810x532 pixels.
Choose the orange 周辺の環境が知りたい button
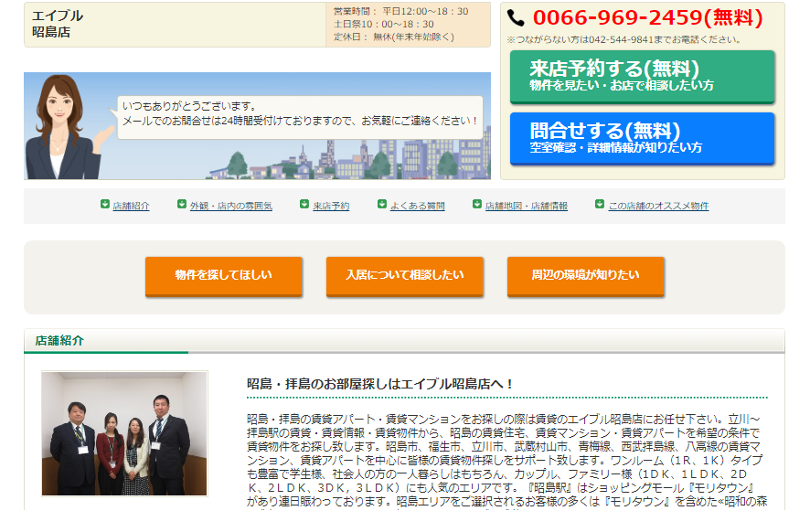click(585, 275)
